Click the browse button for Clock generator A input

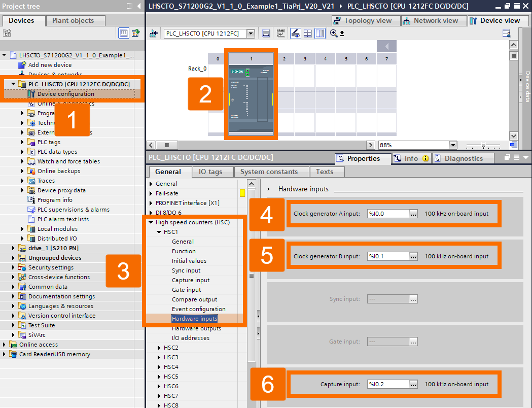(413, 214)
